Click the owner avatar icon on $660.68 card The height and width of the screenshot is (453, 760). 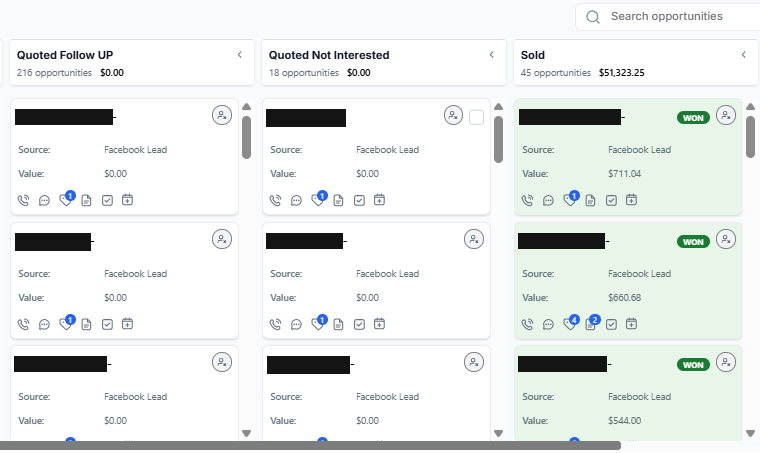[726, 239]
